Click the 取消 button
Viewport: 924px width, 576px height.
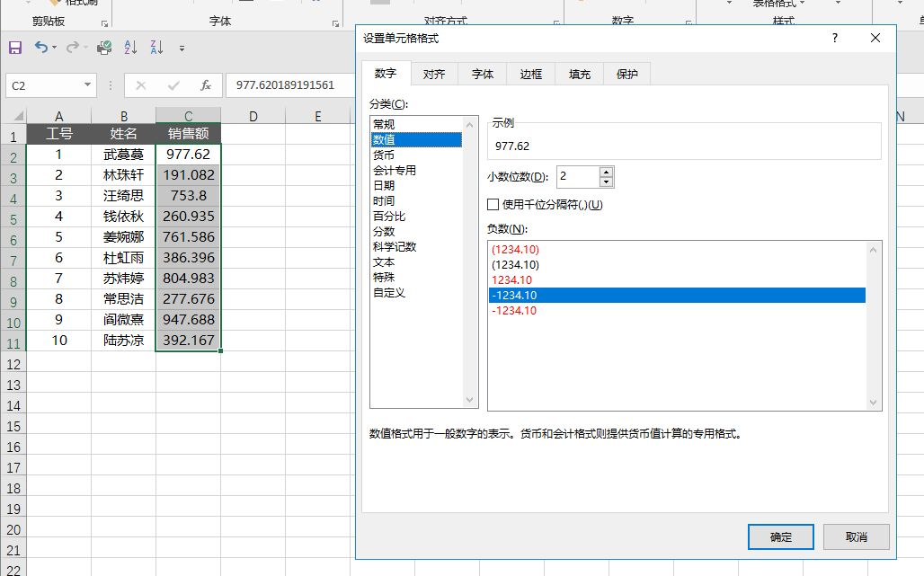[x=856, y=536]
